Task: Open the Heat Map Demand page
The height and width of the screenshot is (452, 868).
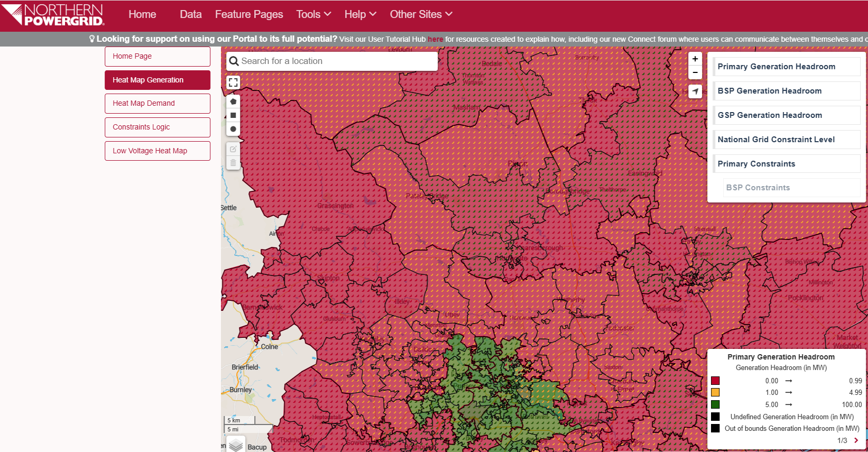Action: [x=158, y=104]
